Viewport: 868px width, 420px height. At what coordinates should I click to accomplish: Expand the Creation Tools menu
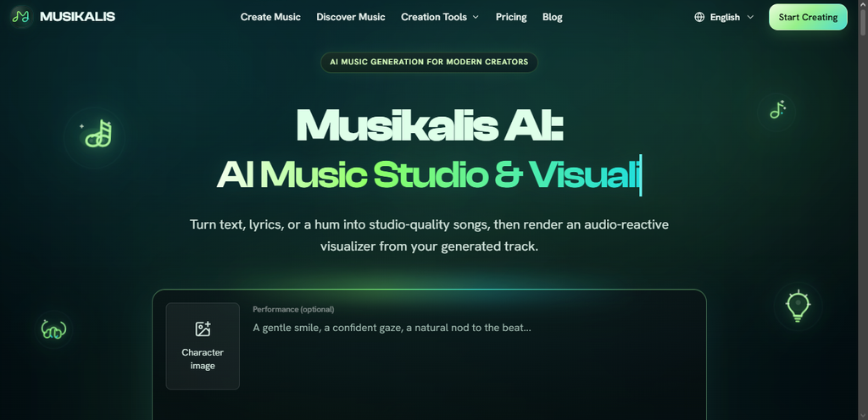pos(440,17)
